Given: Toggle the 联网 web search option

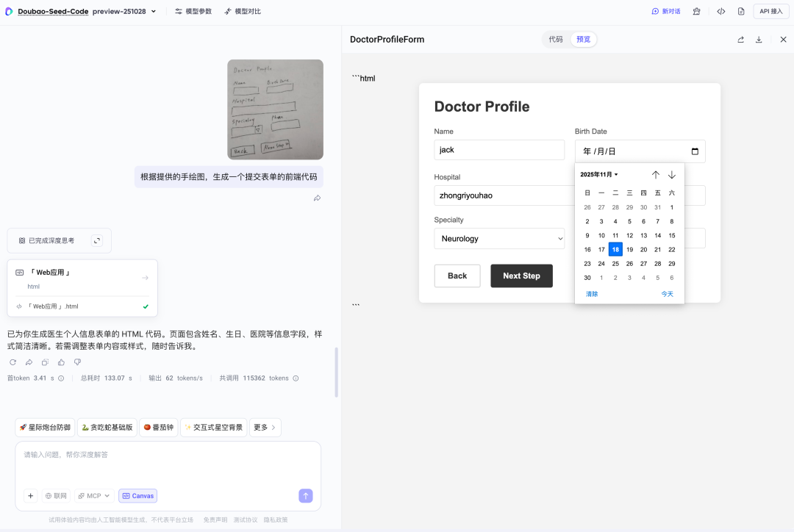Looking at the screenshot, I should (x=56, y=495).
